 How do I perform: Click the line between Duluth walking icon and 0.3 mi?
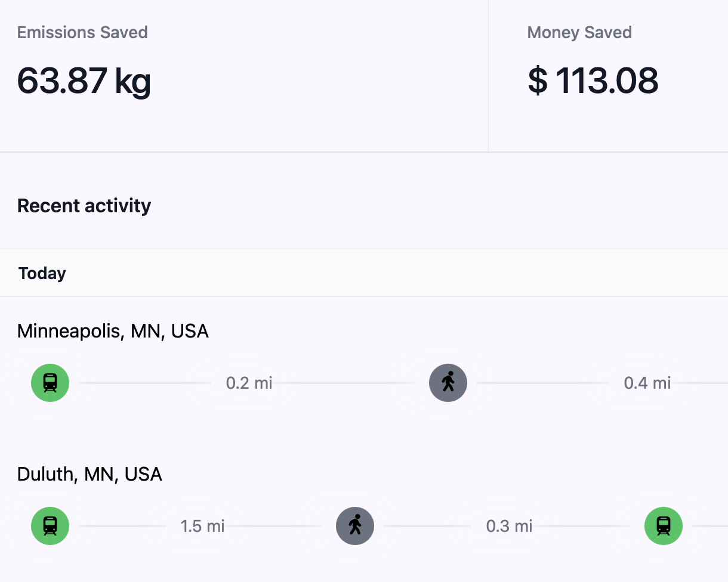coord(427,526)
